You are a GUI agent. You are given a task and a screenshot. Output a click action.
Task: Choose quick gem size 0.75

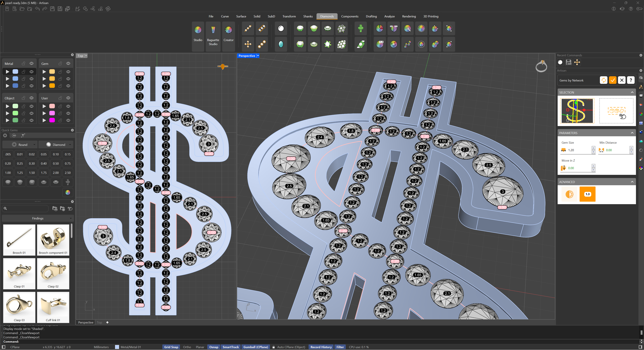68,163
